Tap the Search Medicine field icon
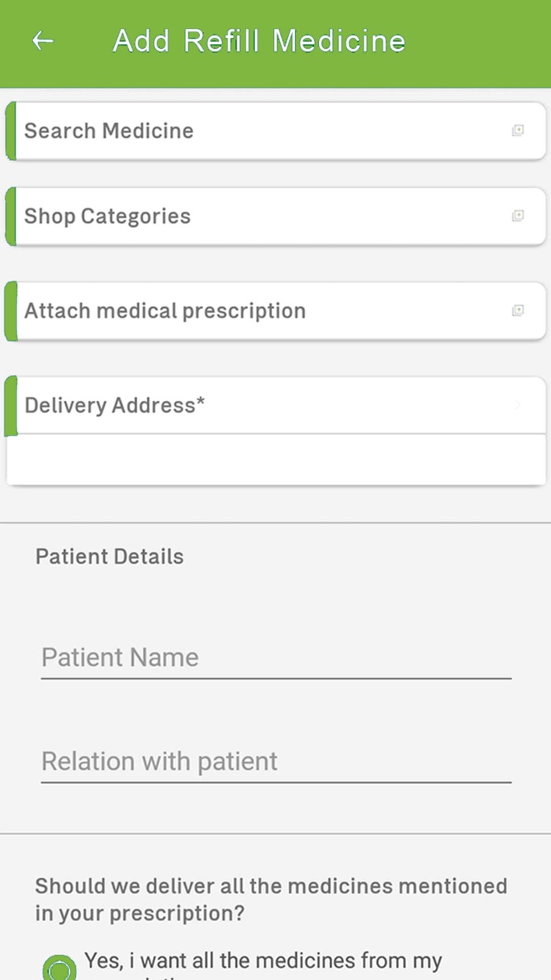This screenshot has width=551, height=980. 518,131
